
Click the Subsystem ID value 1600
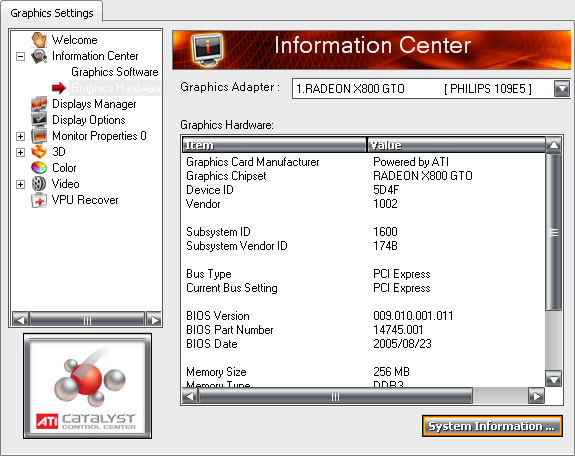tap(385, 231)
